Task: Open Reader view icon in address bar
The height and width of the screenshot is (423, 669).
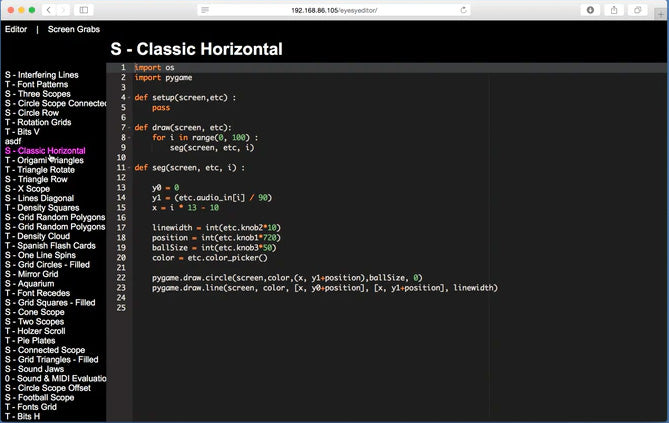Action: pos(205,9)
